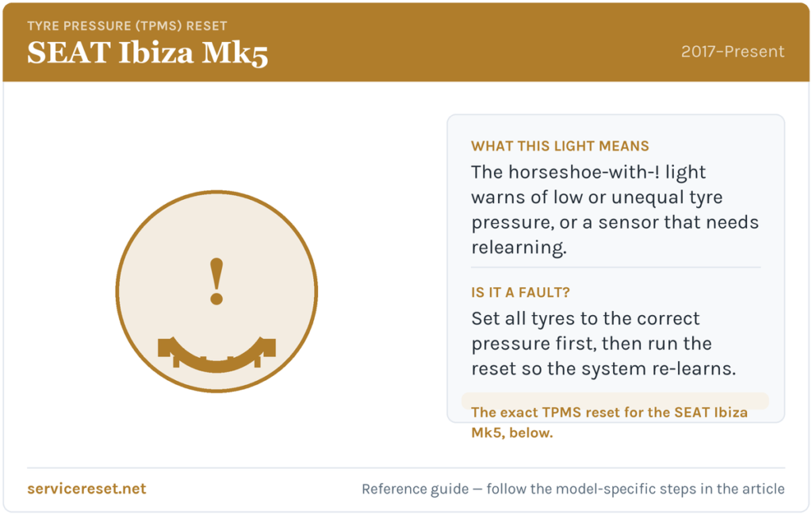The image size is (812, 515).
Task: Click the exclamation mark in the circle
Action: pyautogui.click(x=216, y=282)
